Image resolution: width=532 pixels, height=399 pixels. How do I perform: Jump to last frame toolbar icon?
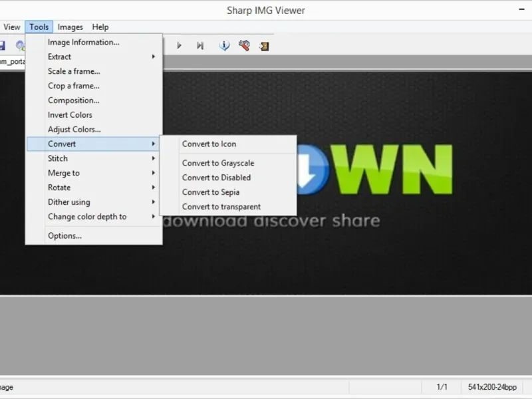(x=200, y=45)
